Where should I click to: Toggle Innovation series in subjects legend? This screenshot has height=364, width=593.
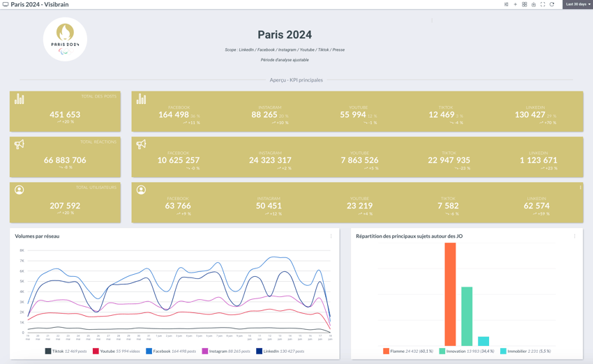pyautogui.click(x=467, y=351)
